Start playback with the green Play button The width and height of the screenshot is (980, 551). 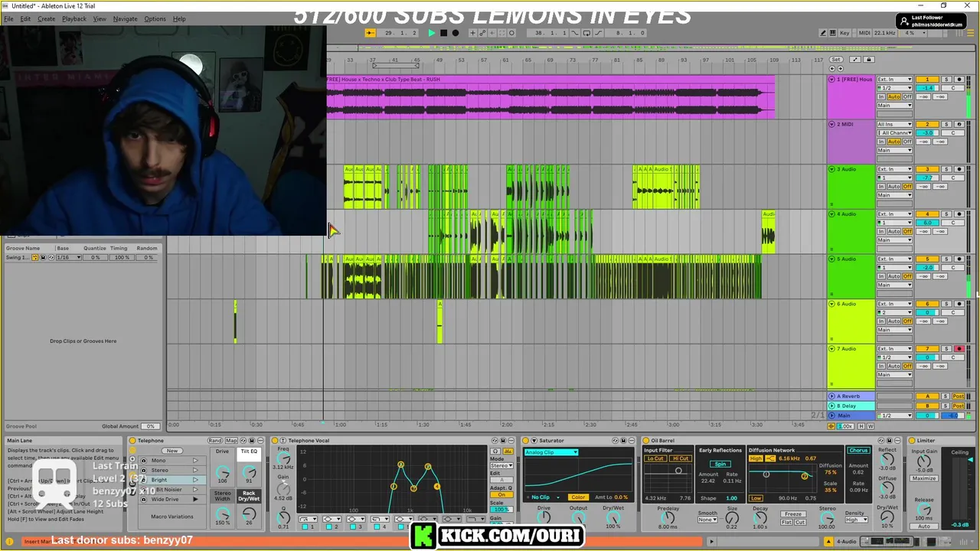click(432, 33)
